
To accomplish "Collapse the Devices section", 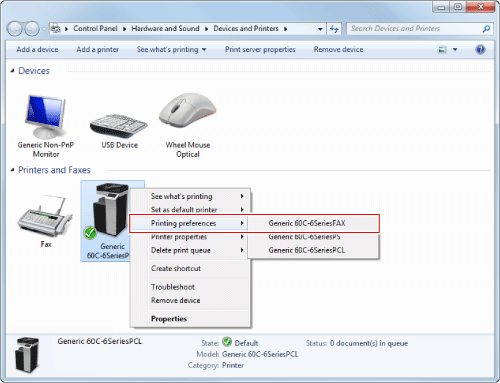I will pos(12,71).
